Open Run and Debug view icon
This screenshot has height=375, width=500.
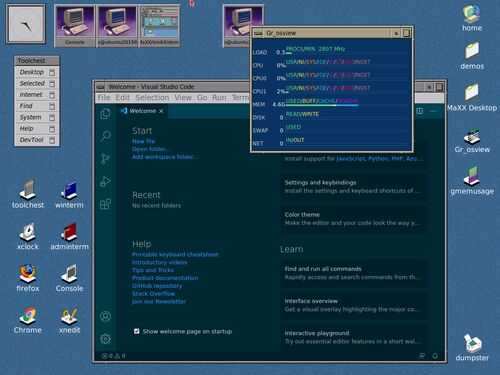pyautogui.click(x=105, y=181)
